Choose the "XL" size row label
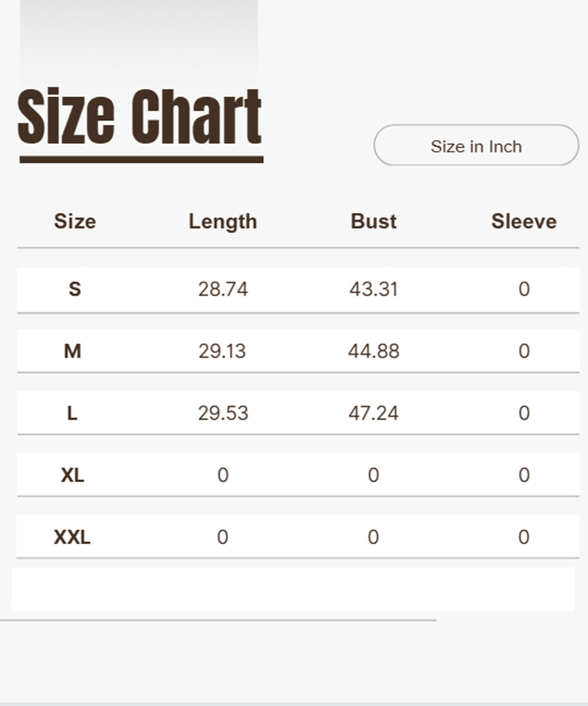The image size is (588, 706). (72, 475)
